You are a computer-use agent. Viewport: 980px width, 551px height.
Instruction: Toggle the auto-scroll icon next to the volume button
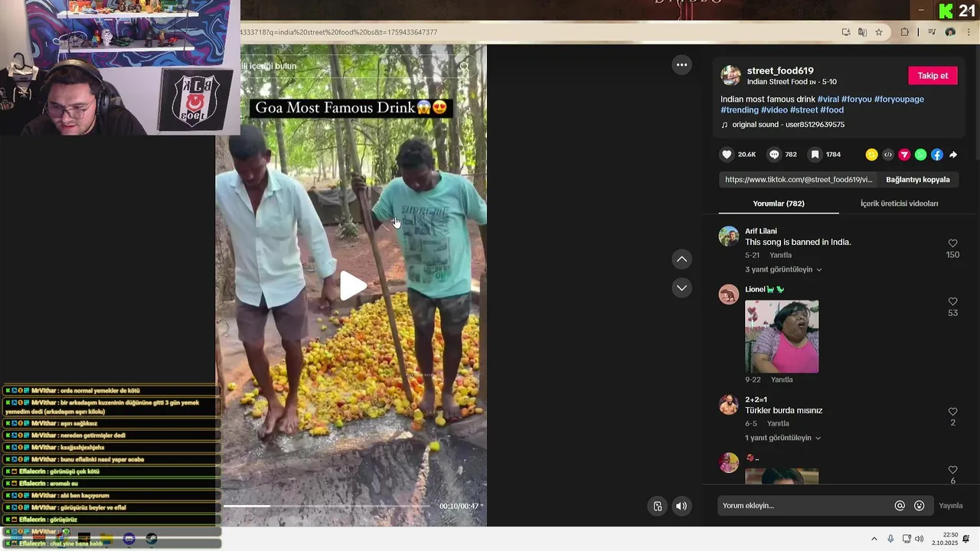tap(658, 506)
